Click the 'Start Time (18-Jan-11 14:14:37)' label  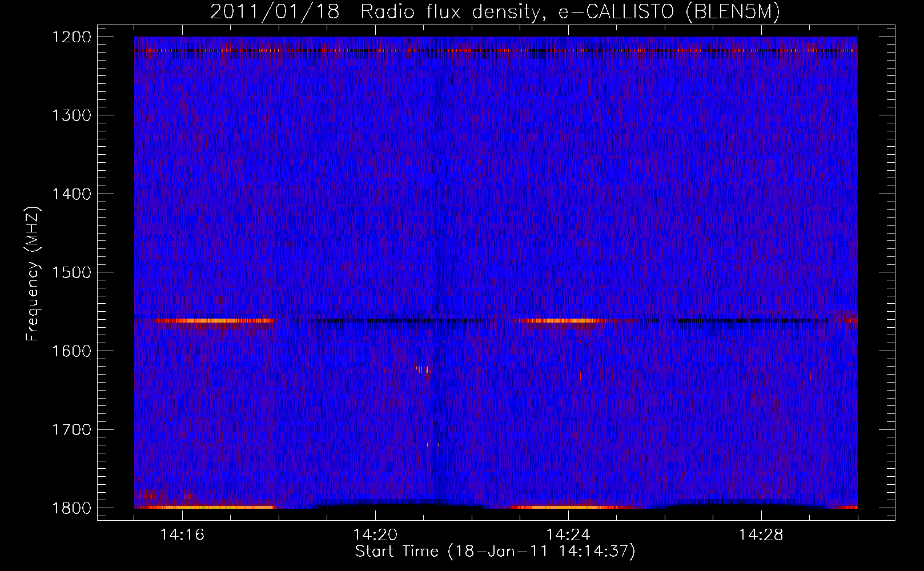coord(495,552)
